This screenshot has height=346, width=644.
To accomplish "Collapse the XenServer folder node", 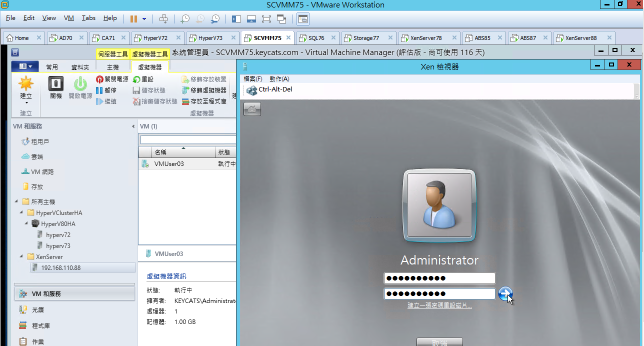I will (21, 256).
